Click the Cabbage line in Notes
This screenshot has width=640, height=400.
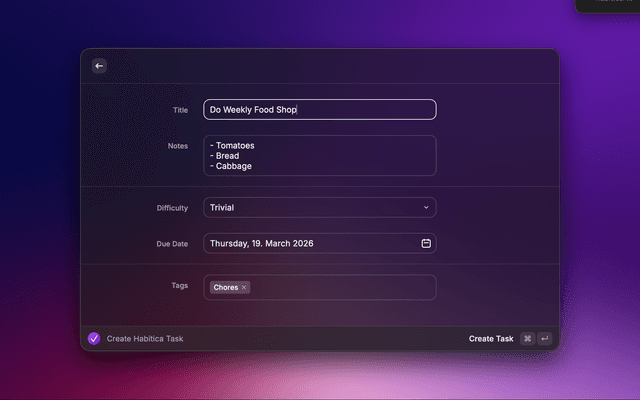(233, 166)
